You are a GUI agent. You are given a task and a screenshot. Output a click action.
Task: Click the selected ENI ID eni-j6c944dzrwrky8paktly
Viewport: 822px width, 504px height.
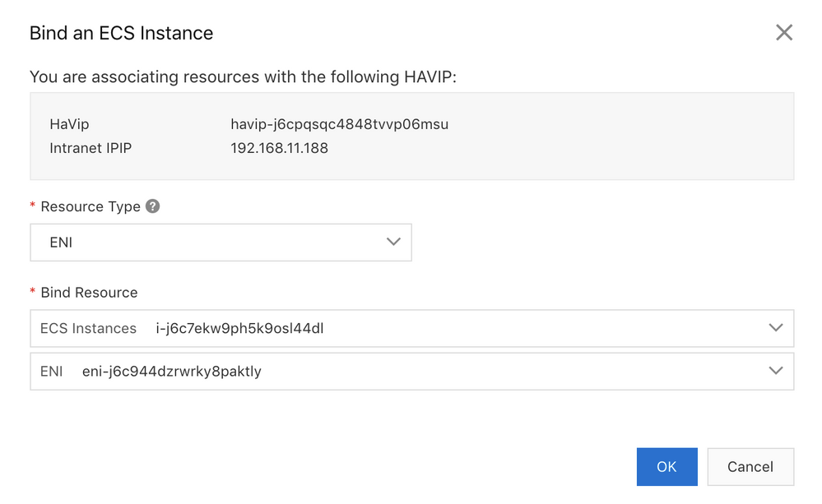point(172,371)
